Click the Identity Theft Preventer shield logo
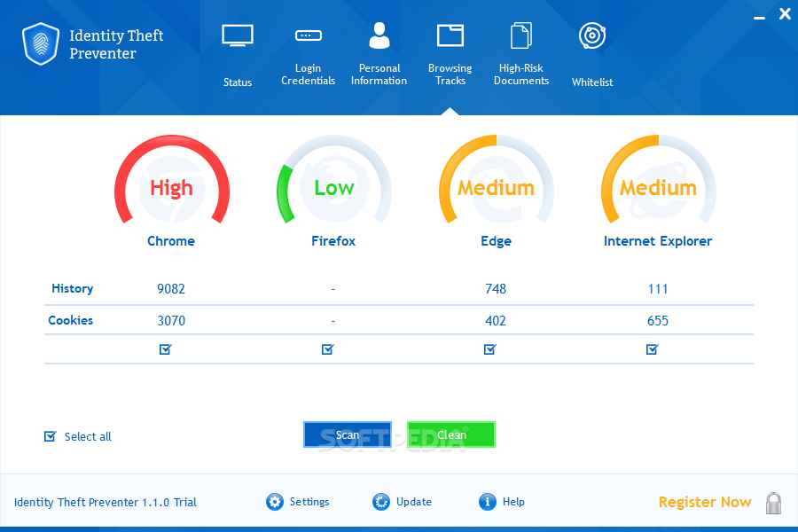The image size is (798, 532). tap(41, 44)
